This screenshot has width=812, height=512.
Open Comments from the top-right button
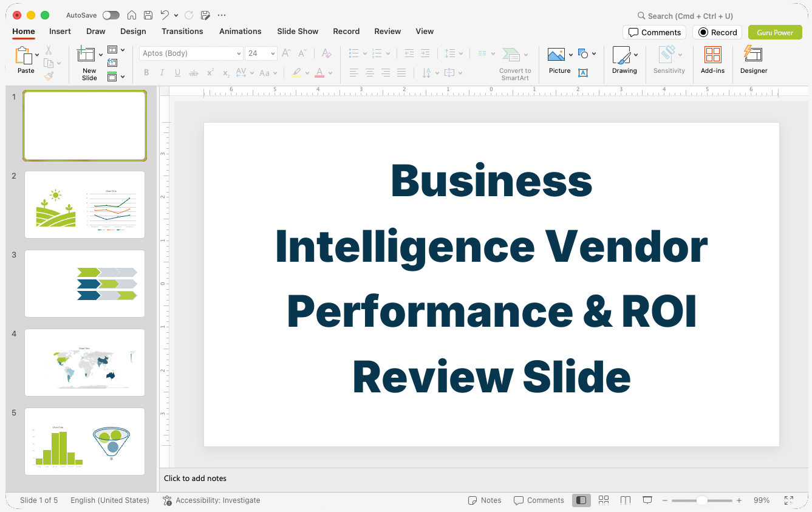tap(654, 33)
